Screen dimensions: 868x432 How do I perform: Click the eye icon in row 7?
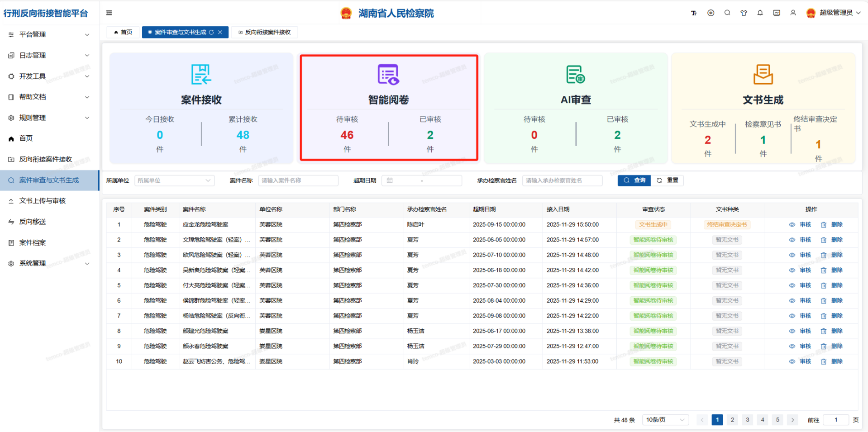click(792, 316)
